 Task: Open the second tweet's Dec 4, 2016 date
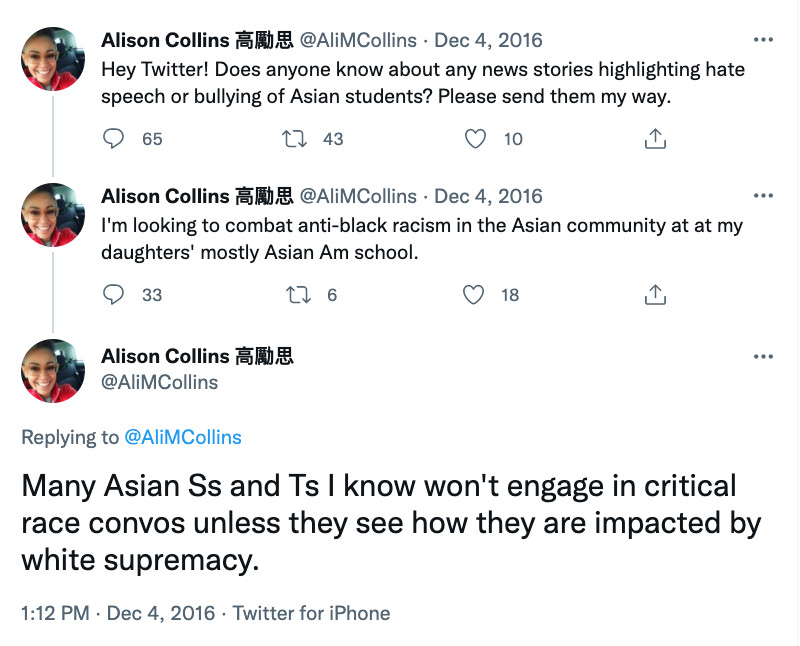488,196
